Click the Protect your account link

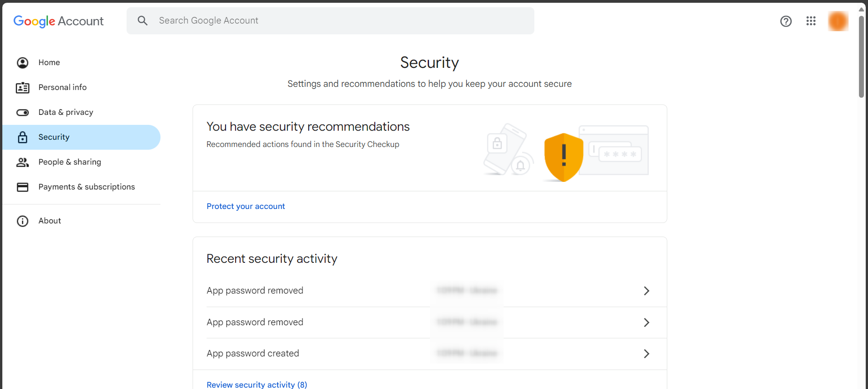(245, 206)
